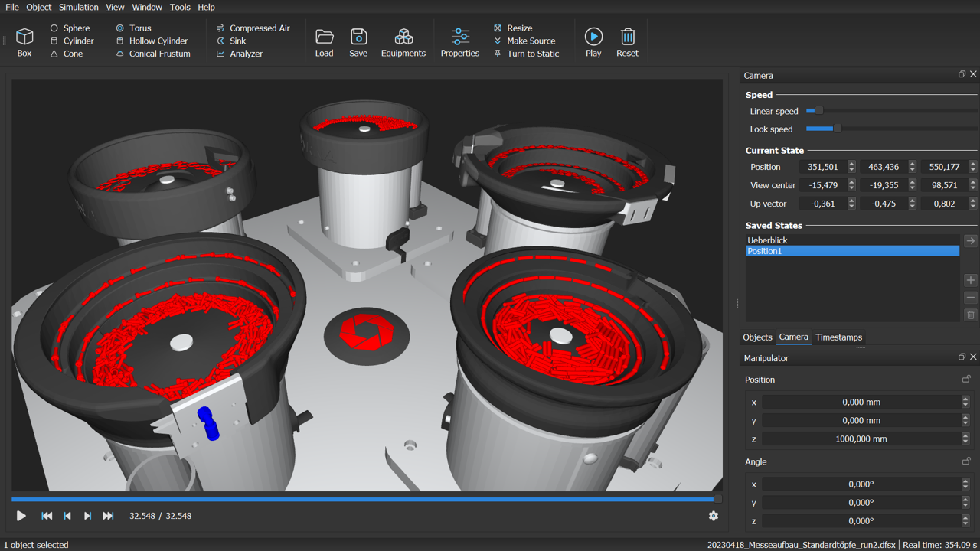Add a new saved camera state

pos(971,280)
